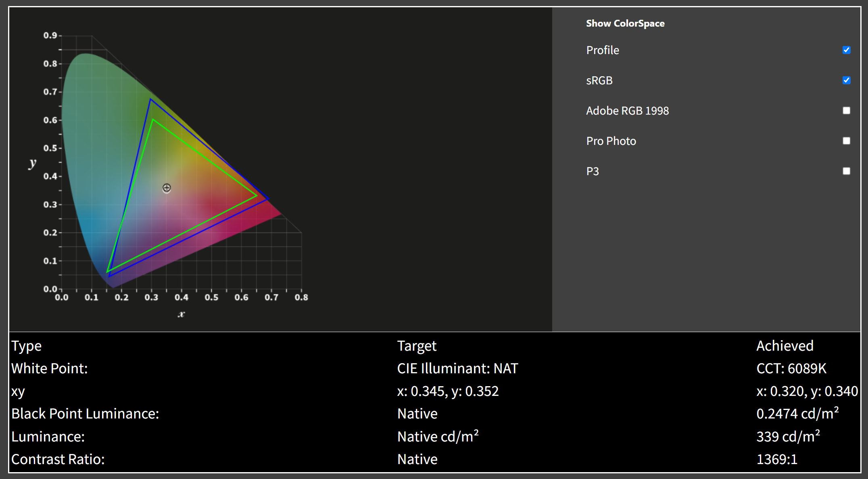Viewport: 868px width, 479px height.
Task: Click the Adobe RGB 1998 label
Action: pos(627,111)
